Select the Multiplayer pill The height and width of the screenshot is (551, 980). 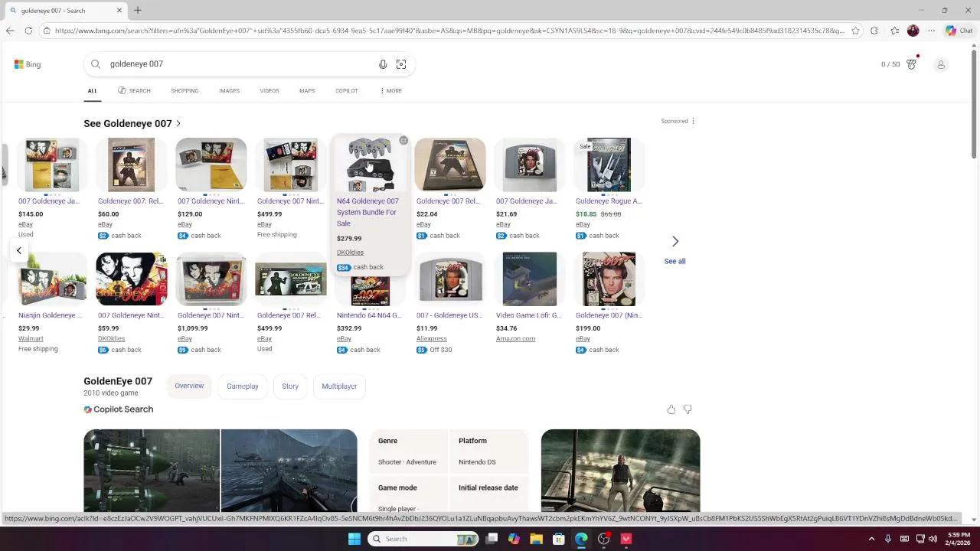tap(339, 386)
